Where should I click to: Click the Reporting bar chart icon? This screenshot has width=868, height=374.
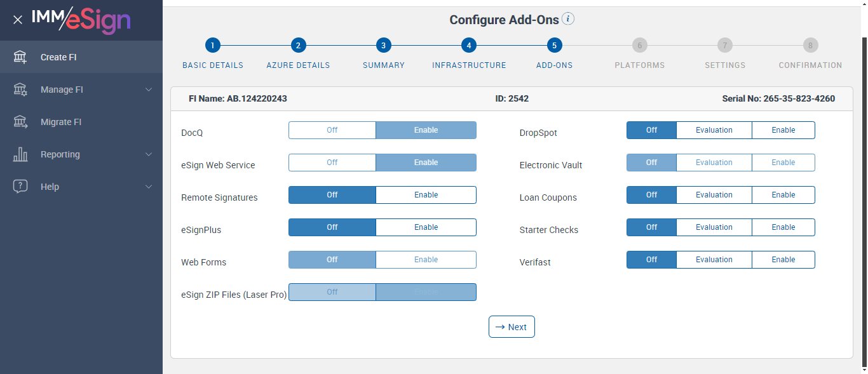coord(20,154)
